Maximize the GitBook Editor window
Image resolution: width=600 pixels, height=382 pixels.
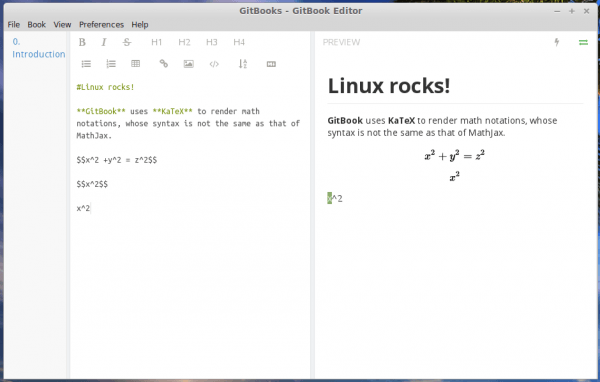pyautogui.click(x=572, y=11)
